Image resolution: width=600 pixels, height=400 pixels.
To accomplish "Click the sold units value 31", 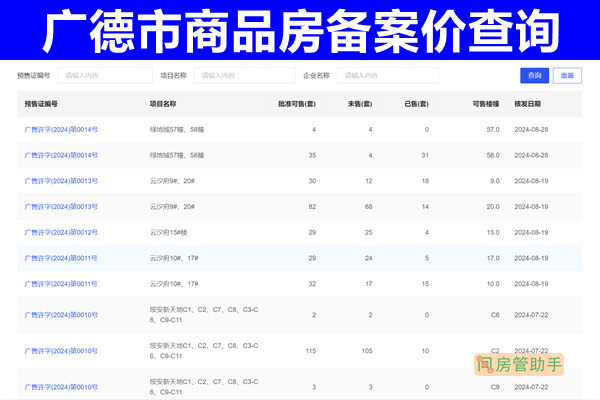I will pyautogui.click(x=425, y=155).
